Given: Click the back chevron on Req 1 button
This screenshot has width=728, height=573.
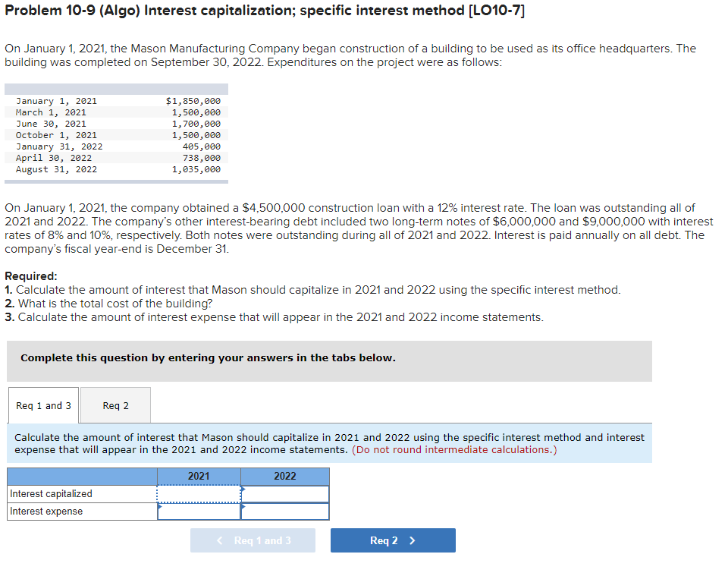Looking at the screenshot, I should [x=219, y=540].
